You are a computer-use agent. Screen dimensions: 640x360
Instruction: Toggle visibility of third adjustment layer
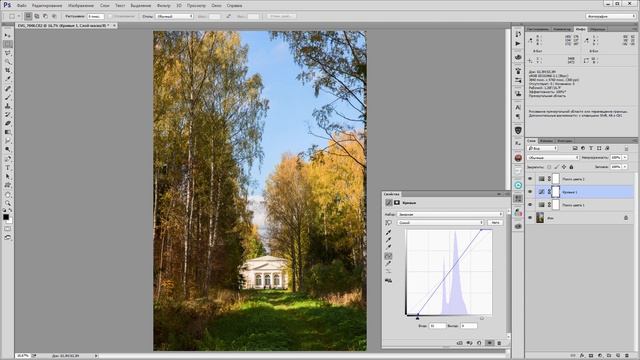(530, 204)
